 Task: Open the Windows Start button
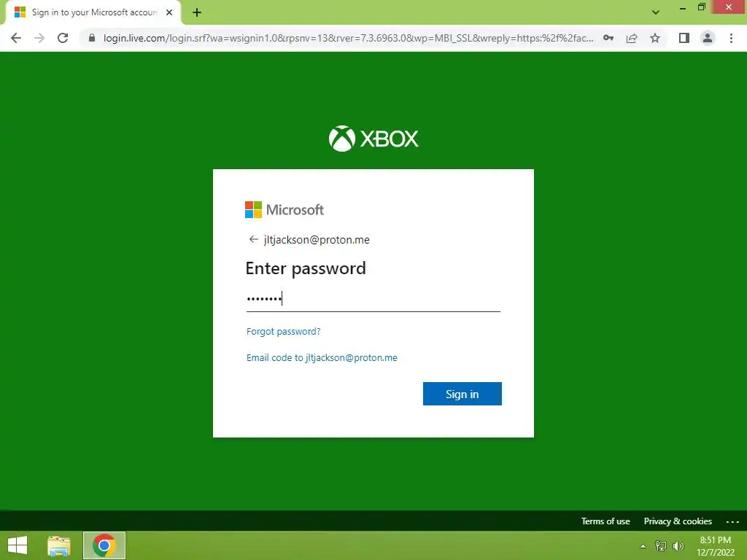[x=18, y=545]
